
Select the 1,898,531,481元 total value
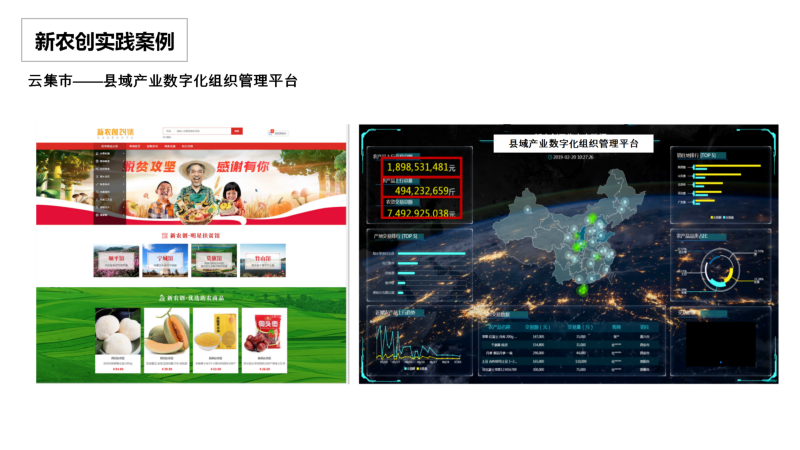point(421,167)
